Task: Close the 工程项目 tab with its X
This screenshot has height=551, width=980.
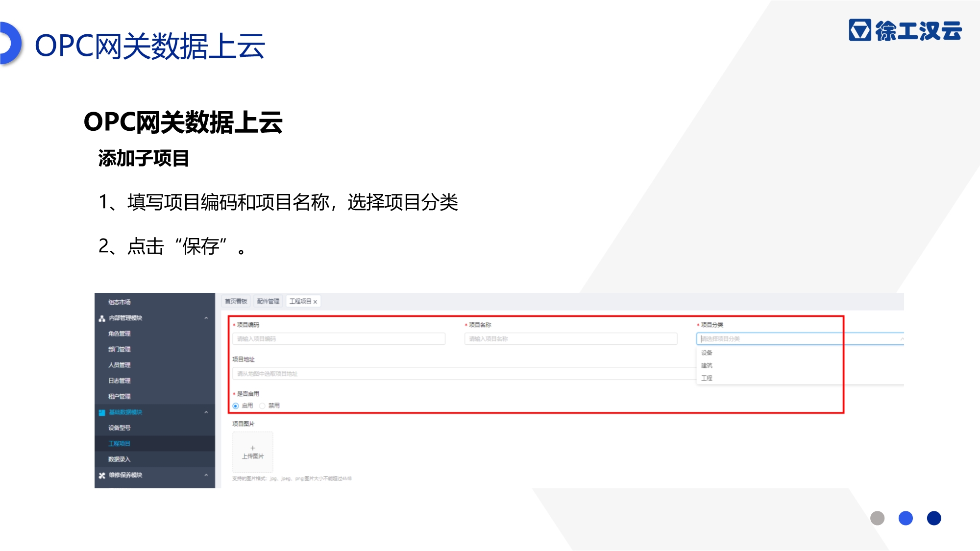Action: pos(315,302)
